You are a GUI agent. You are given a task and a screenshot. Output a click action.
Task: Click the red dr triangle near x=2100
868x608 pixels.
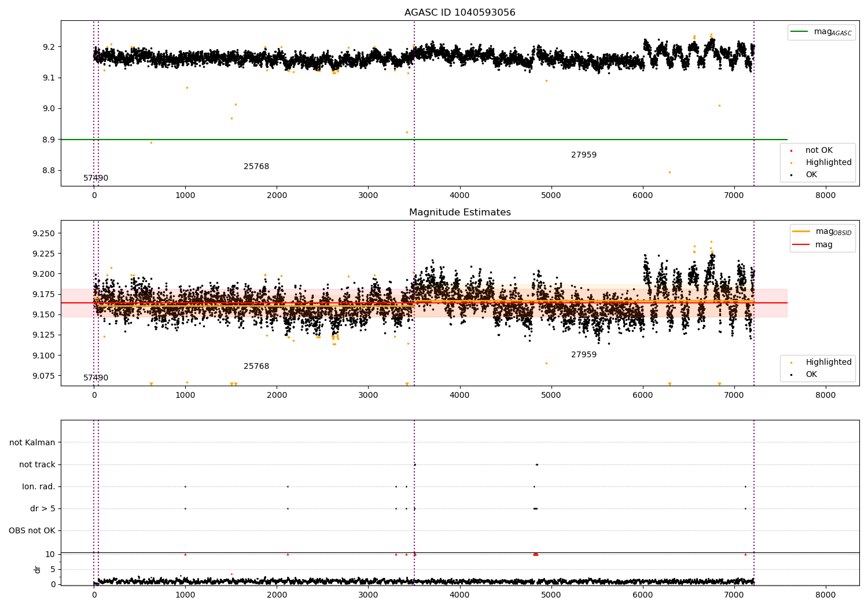(x=288, y=554)
